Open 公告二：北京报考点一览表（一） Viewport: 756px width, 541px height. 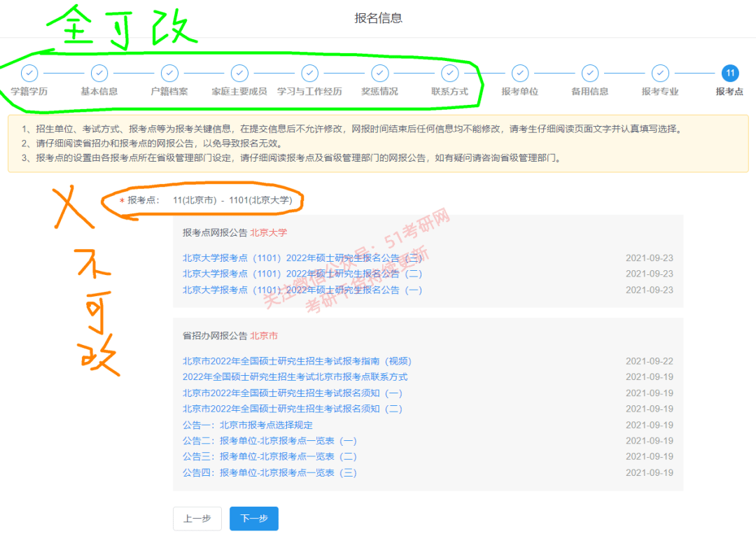point(269,441)
